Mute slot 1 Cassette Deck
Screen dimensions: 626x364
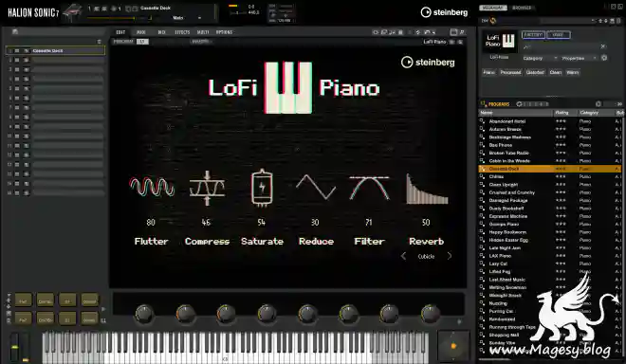[17, 50]
